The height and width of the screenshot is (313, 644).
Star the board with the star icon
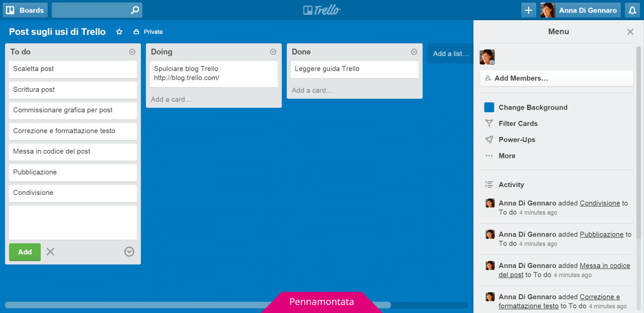[x=119, y=32]
